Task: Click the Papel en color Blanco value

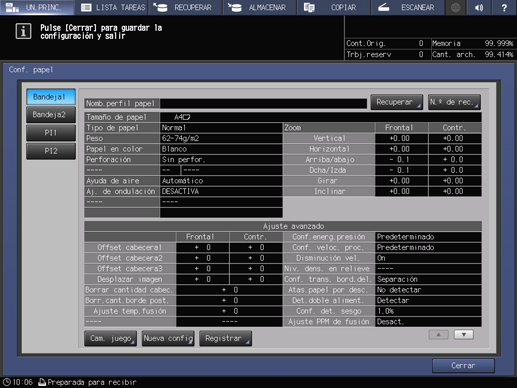Action: point(221,149)
